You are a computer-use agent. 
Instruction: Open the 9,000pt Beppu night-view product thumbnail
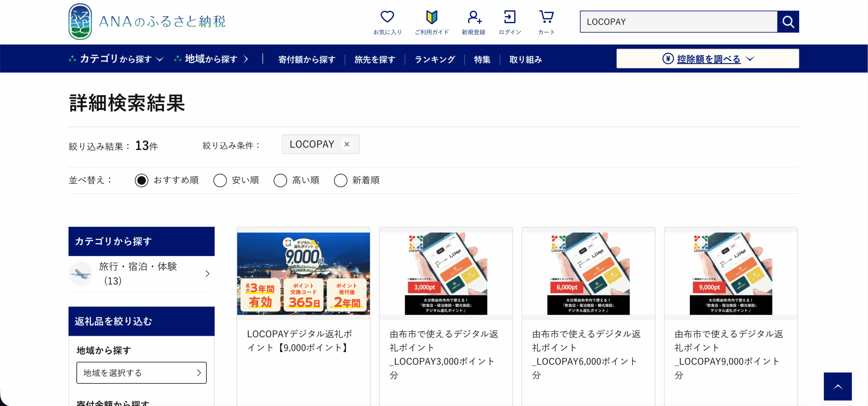pos(303,274)
